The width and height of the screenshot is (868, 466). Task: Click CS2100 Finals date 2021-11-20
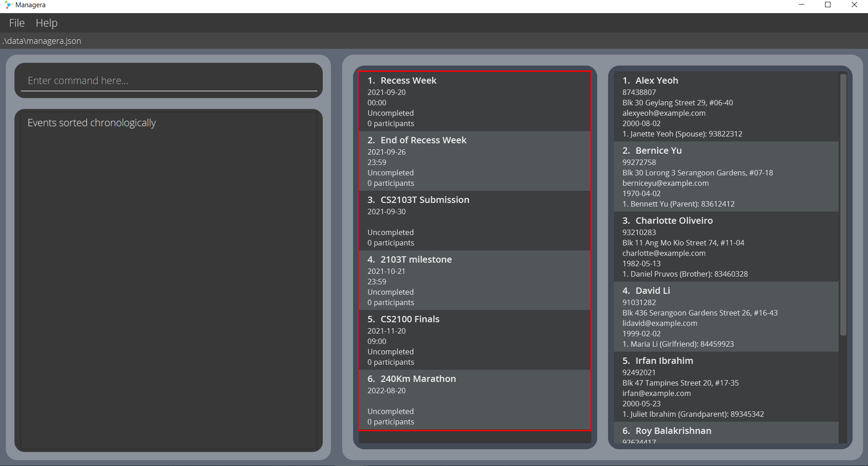pos(387,331)
